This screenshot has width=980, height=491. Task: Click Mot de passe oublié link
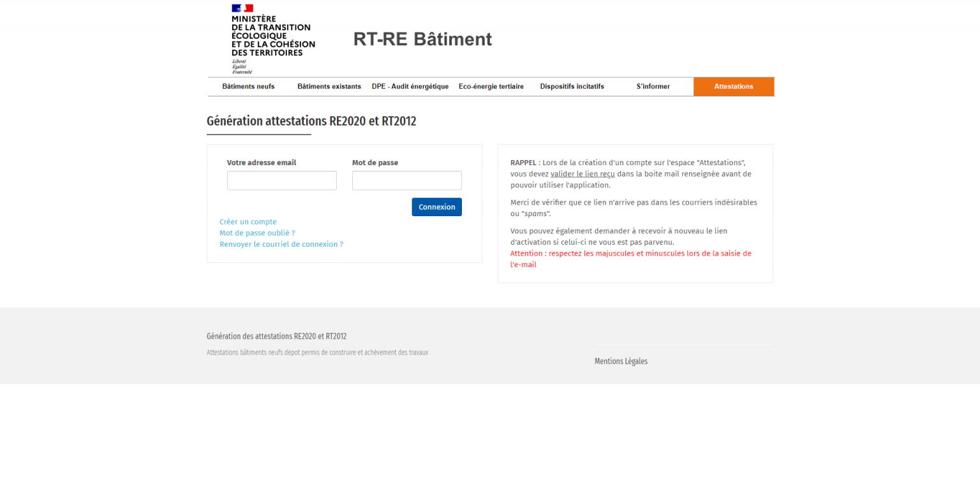tap(257, 233)
